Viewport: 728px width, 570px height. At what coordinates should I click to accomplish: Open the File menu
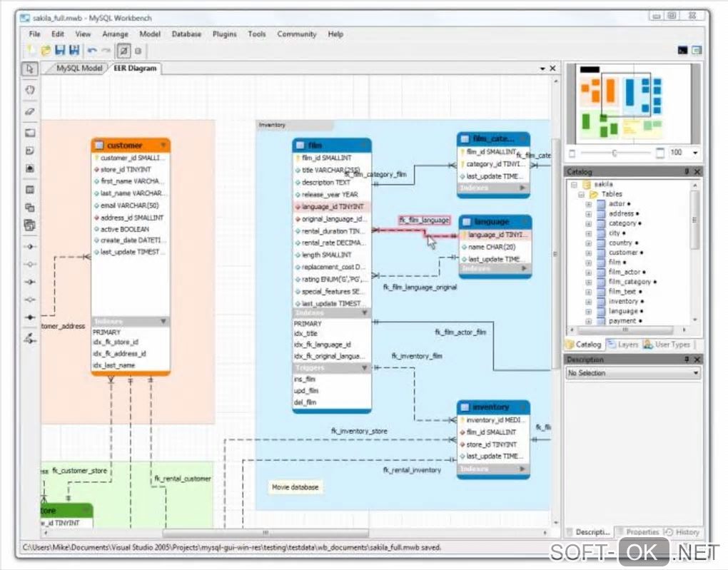tap(34, 34)
